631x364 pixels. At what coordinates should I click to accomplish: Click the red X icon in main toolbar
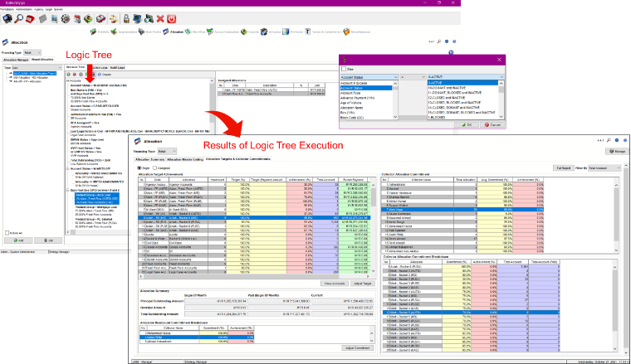pos(160,19)
